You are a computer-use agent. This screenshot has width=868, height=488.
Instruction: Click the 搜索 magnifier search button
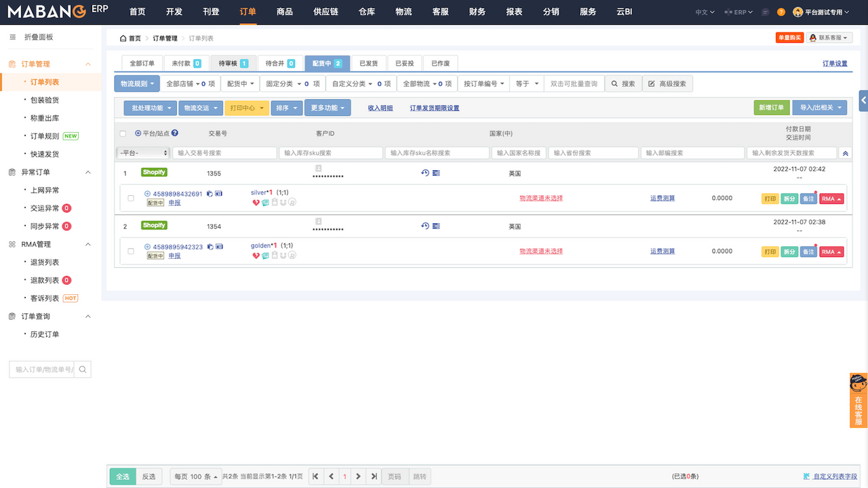pos(623,83)
